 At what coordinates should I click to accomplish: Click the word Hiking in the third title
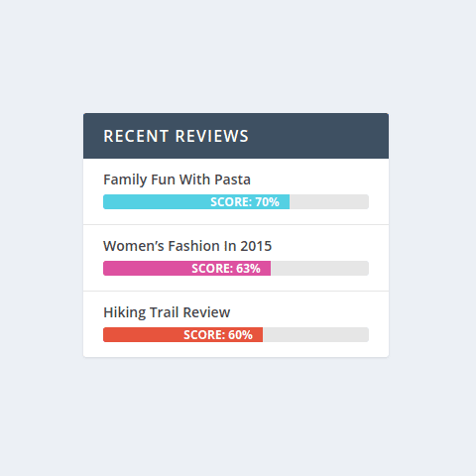coord(125,312)
